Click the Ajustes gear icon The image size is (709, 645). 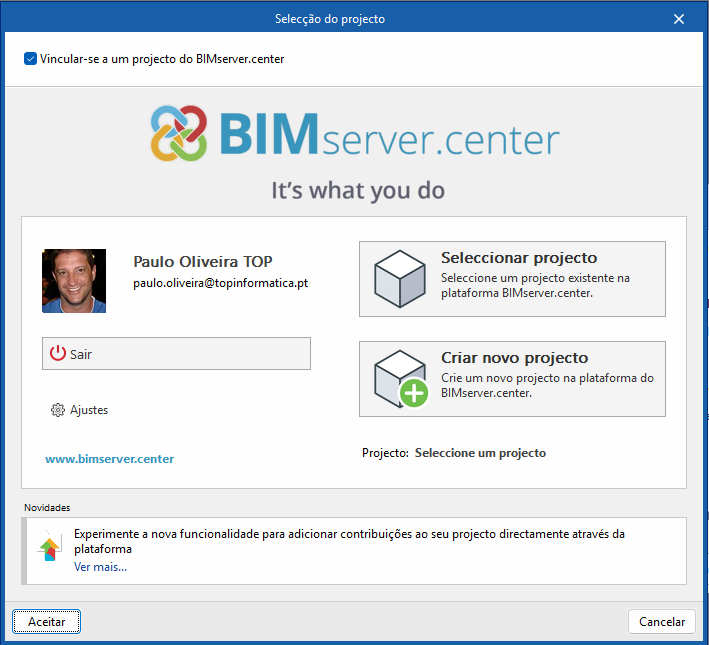[x=58, y=410]
